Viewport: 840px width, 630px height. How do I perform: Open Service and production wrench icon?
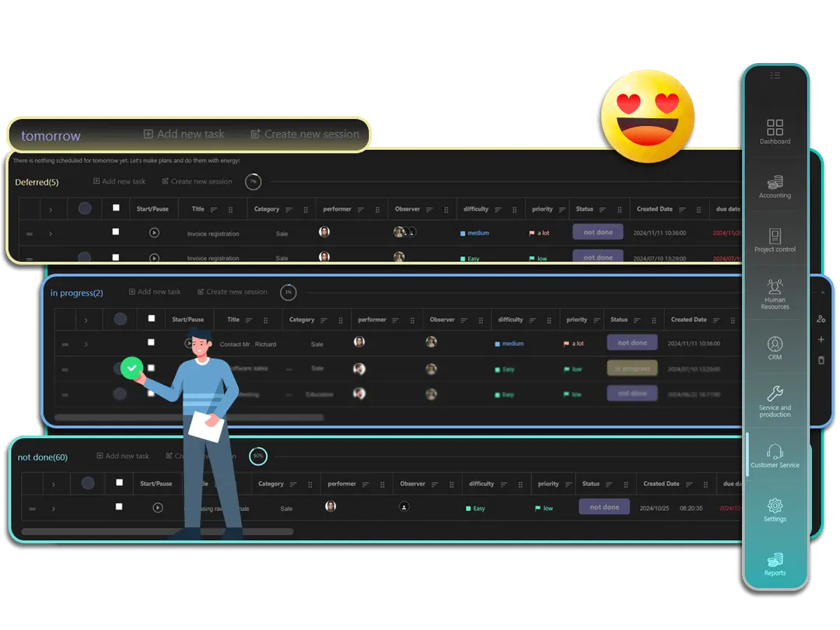[x=775, y=394]
